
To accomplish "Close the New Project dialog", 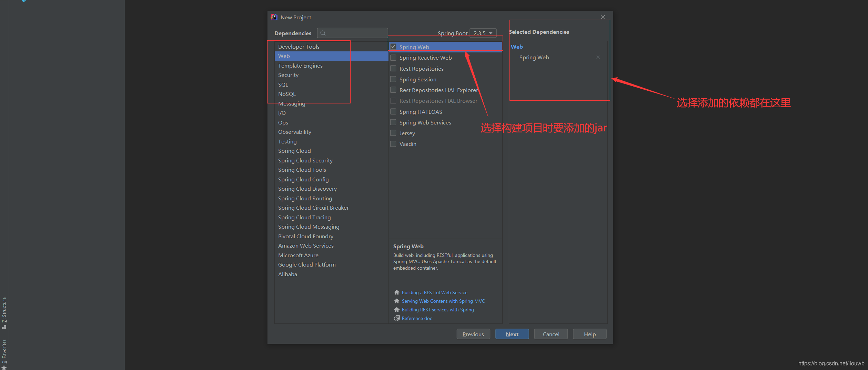I will click(603, 17).
